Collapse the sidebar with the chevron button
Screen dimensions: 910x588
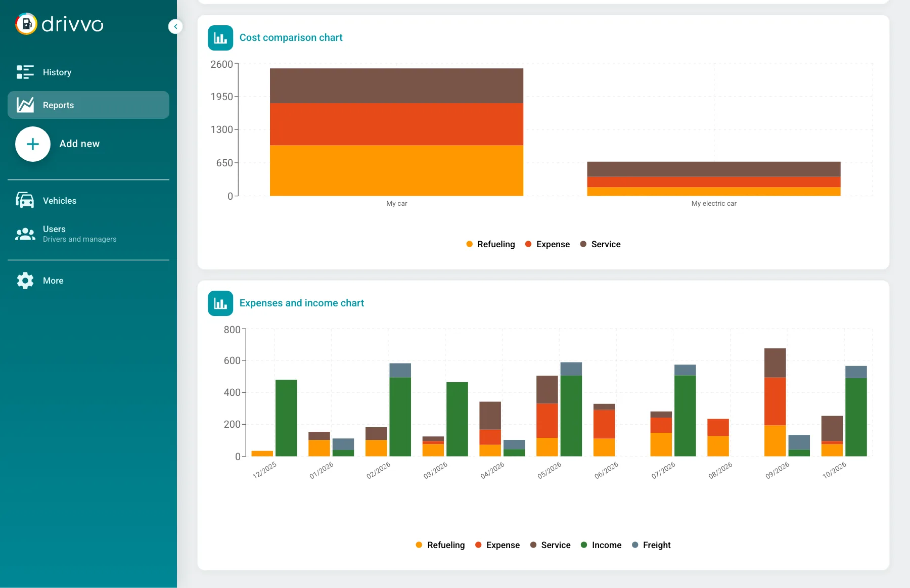pyautogui.click(x=175, y=26)
